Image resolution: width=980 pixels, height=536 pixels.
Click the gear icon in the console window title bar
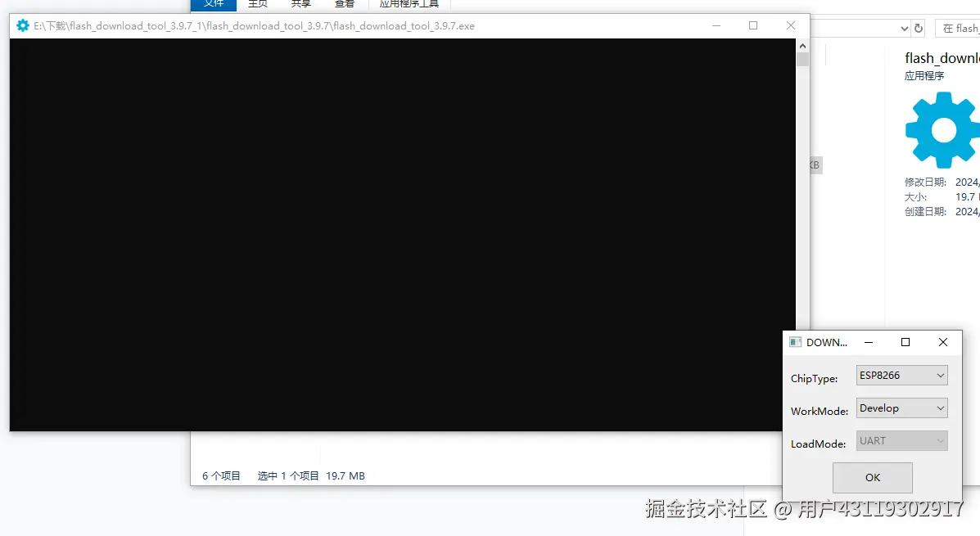pos(22,25)
